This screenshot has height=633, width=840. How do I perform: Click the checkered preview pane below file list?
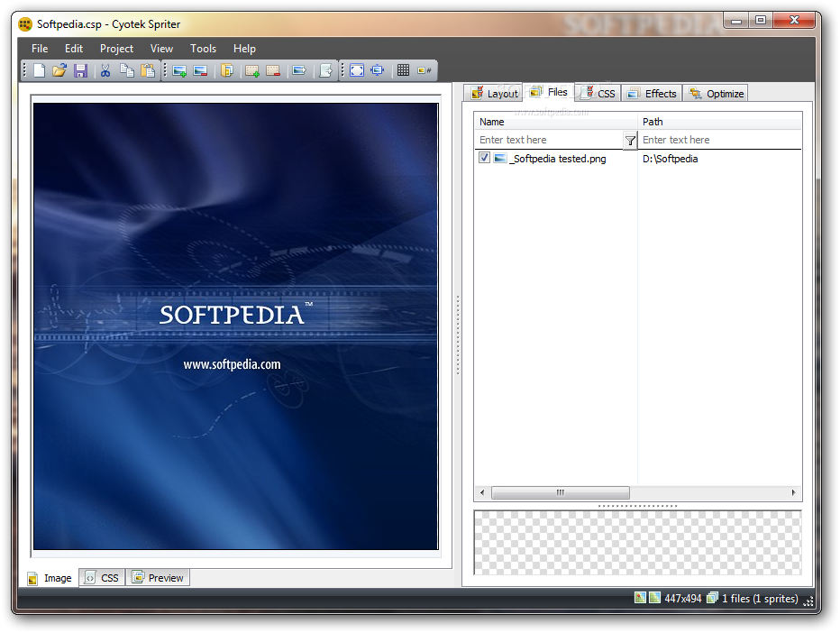pyautogui.click(x=637, y=543)
